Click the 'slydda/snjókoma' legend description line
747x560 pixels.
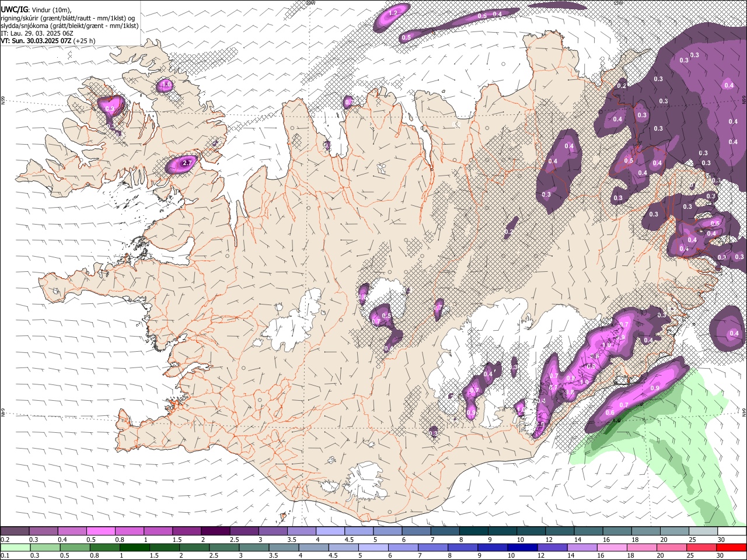(70, 26)
